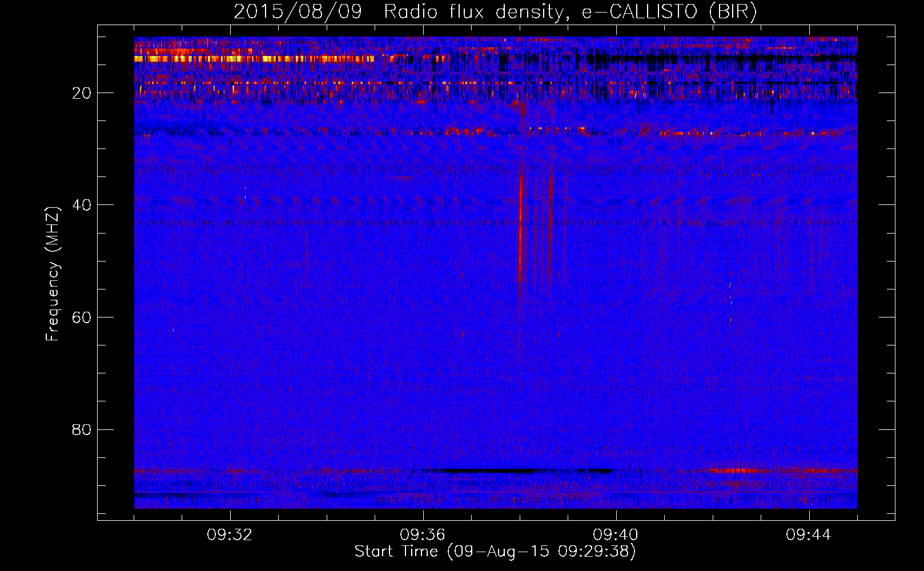This screenshot has height=571, width=924.
Task: Click the "09:36" time tick label
Action: (x=423, y=535)
